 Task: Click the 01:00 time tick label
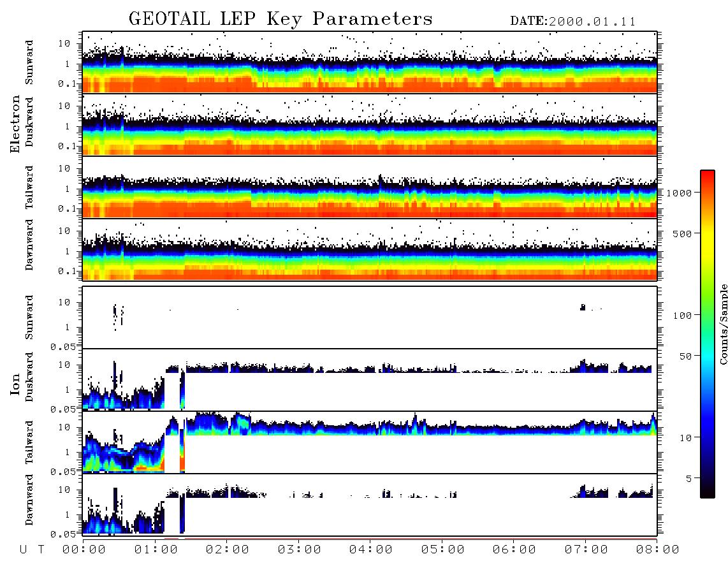click(x=156, y=550)
